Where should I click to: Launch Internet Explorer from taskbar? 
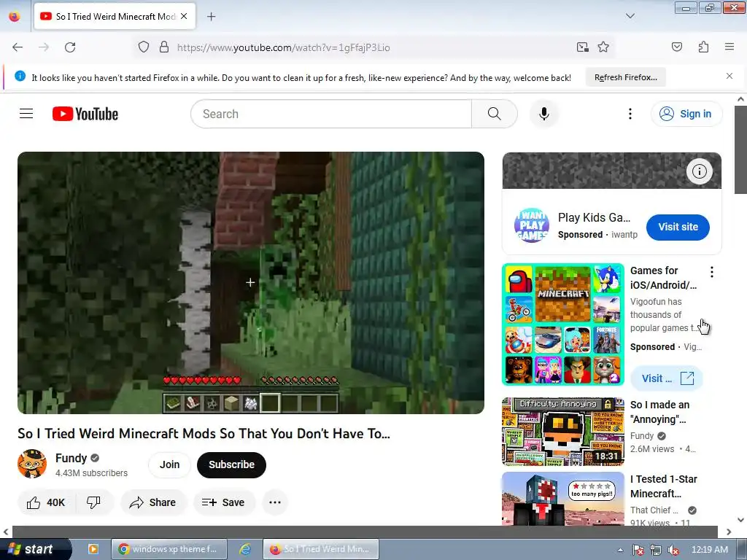pos(245,549)
